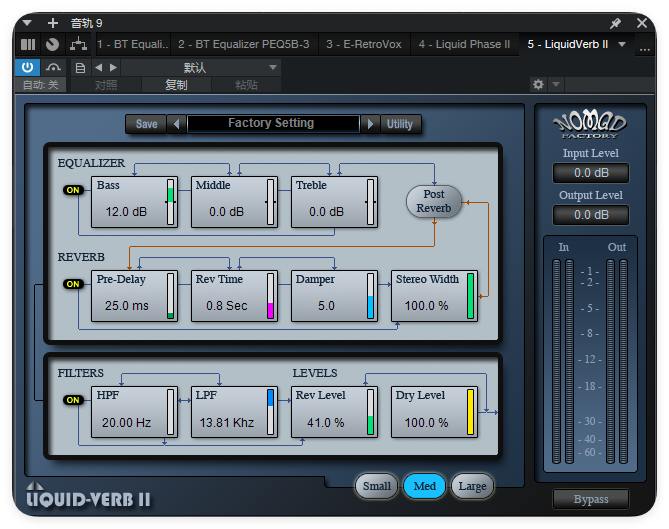Screen dimensions: 669x529
Task: Add a new insert with plus icon
Action: (52, 23)
